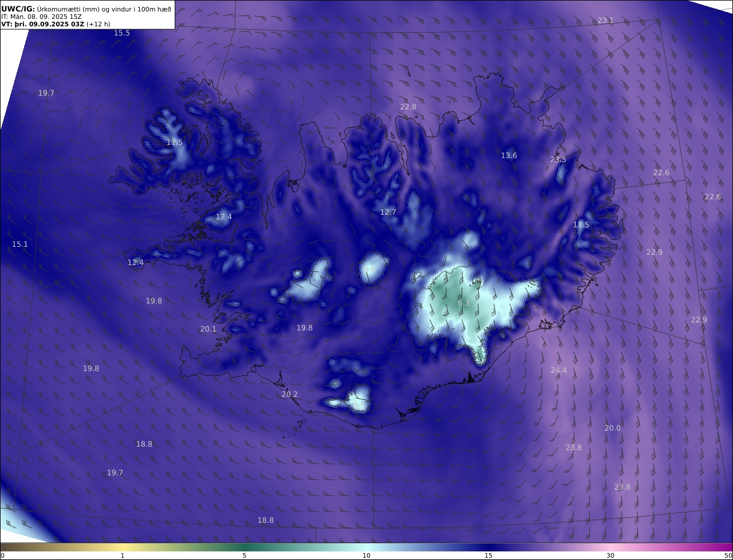The height and width of the screenshot is (560, 733).
Task: Click the 12.7 value label
Action: (388, 212)
